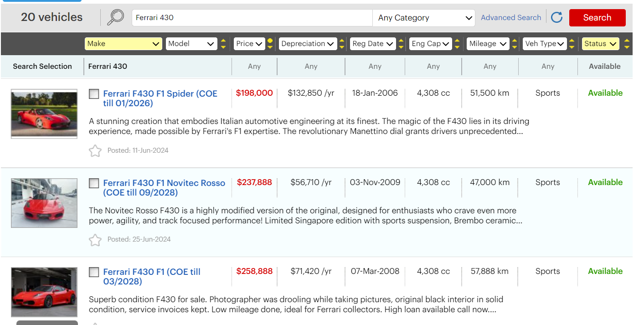Sort descending arrow next to Reg Date
The width and height of the screenshot is (644, 325).
[x=401, y=47]
